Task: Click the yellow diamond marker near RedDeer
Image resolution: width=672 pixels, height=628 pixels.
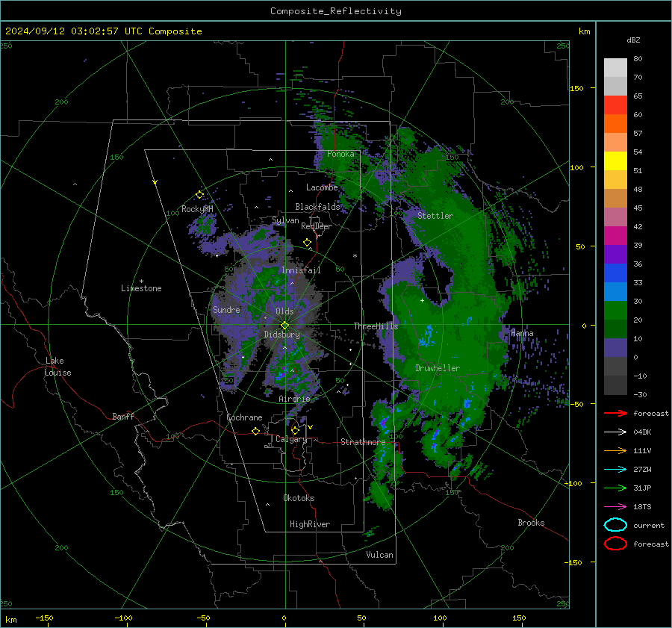Action: pos(307,243)
